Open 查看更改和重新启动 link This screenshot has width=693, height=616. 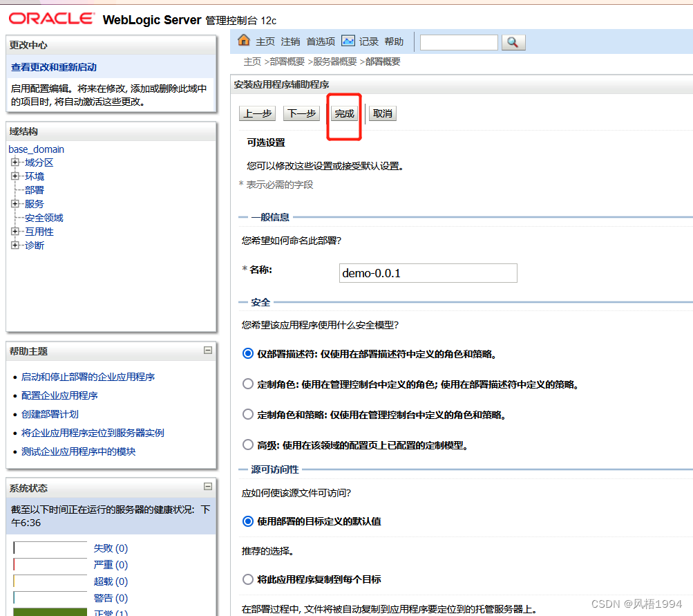pos(54,67)
